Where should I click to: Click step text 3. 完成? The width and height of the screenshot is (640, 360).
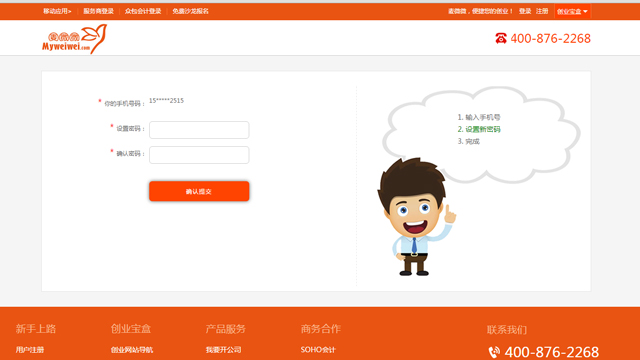point(469,141)
